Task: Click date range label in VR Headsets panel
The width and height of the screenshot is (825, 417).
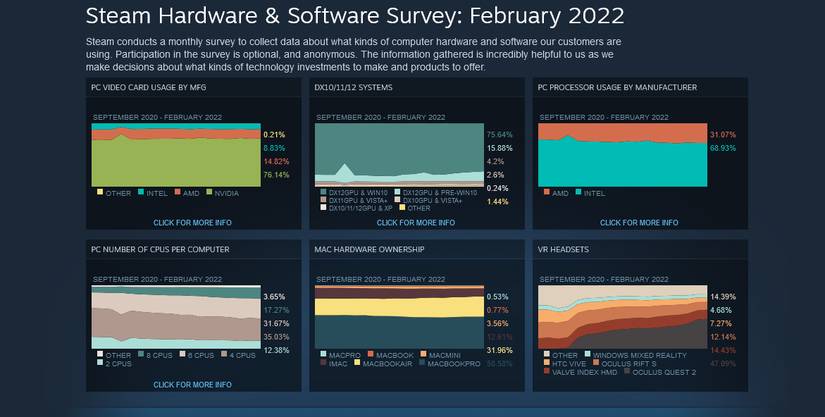Action: click(x=603, y=279)
